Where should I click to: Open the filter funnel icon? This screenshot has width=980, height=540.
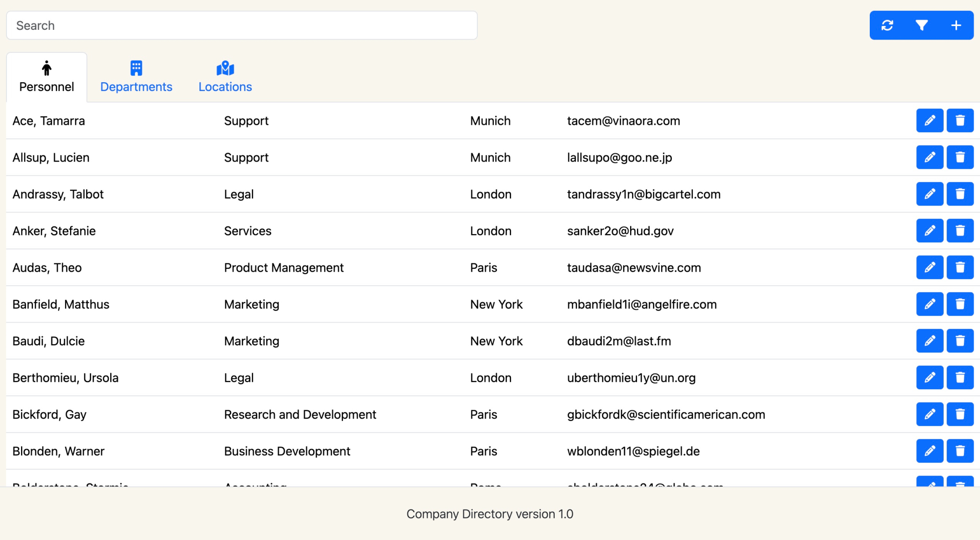921,25
